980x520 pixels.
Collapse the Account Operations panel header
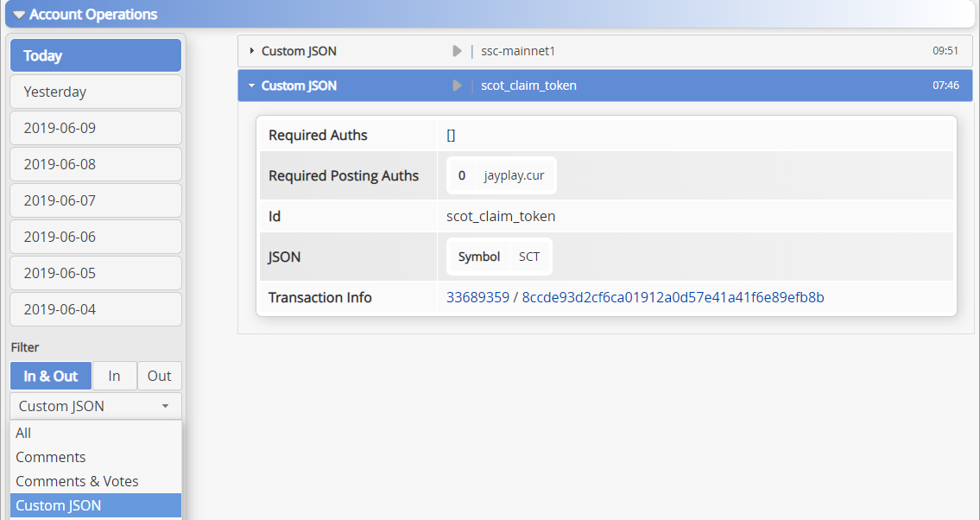(85, 15)
